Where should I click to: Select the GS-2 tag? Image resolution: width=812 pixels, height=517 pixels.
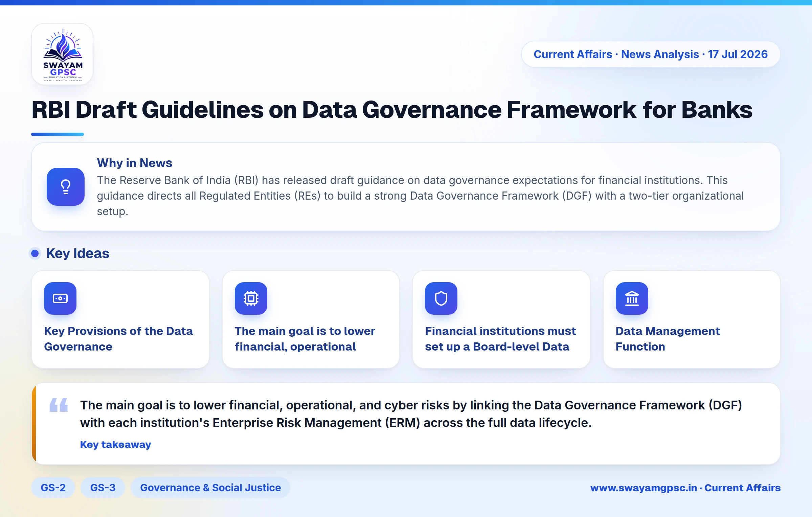pos(53,488)
